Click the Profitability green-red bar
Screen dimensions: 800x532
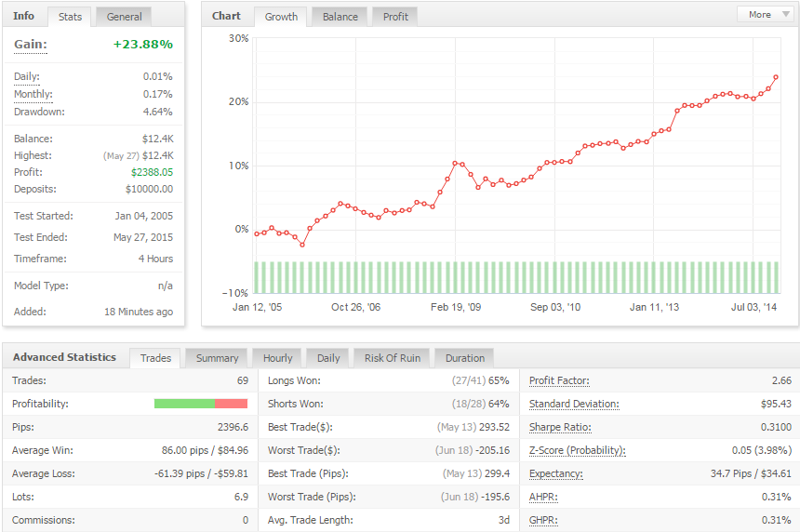coord(201,404)
